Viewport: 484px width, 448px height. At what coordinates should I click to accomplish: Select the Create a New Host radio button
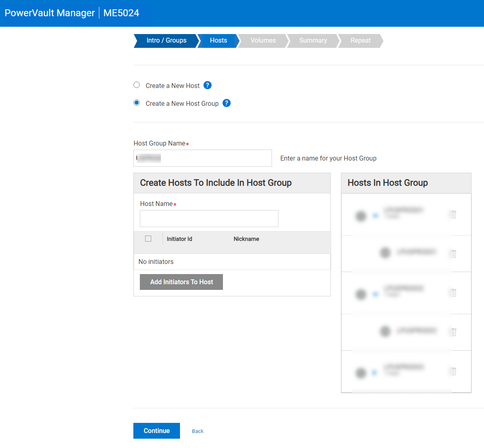point(137,85)
